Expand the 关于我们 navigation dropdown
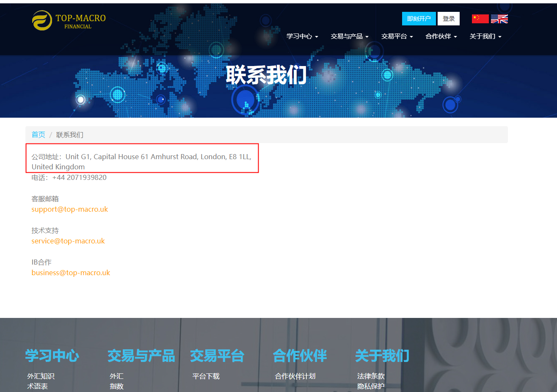 click(485, 36)
